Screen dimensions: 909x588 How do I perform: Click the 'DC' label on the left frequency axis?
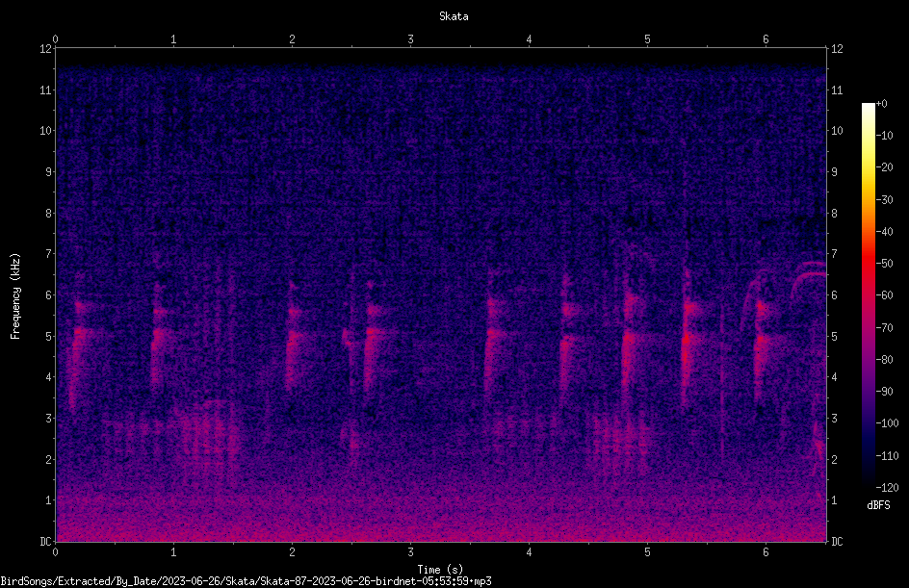46,542
